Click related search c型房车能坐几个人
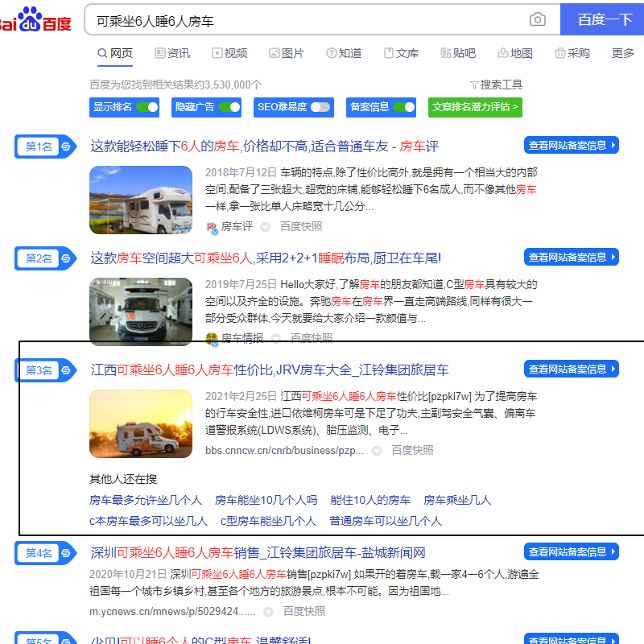This screenshot has width=644, height=644. point(269,521)
